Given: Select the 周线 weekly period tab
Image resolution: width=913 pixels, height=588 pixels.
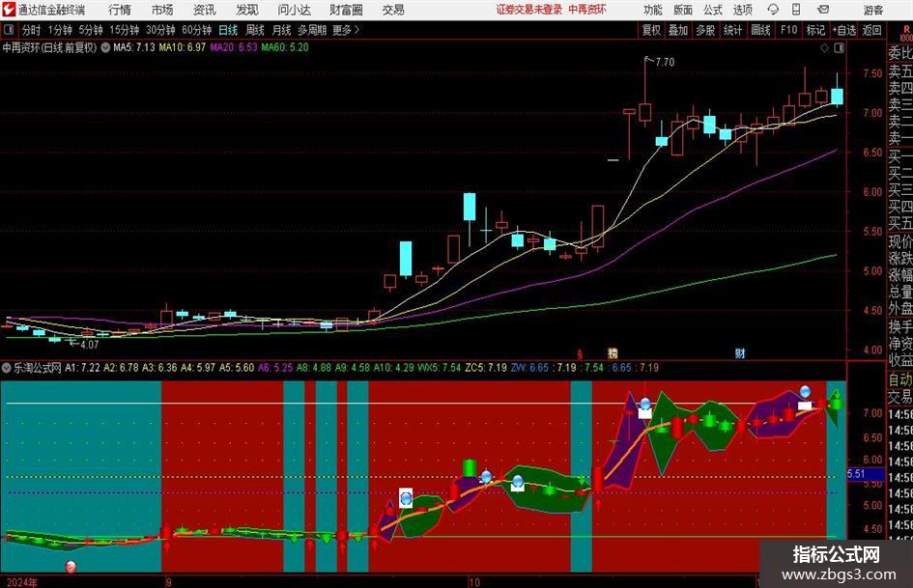Looking at the screenshot, I should (254, 30).
